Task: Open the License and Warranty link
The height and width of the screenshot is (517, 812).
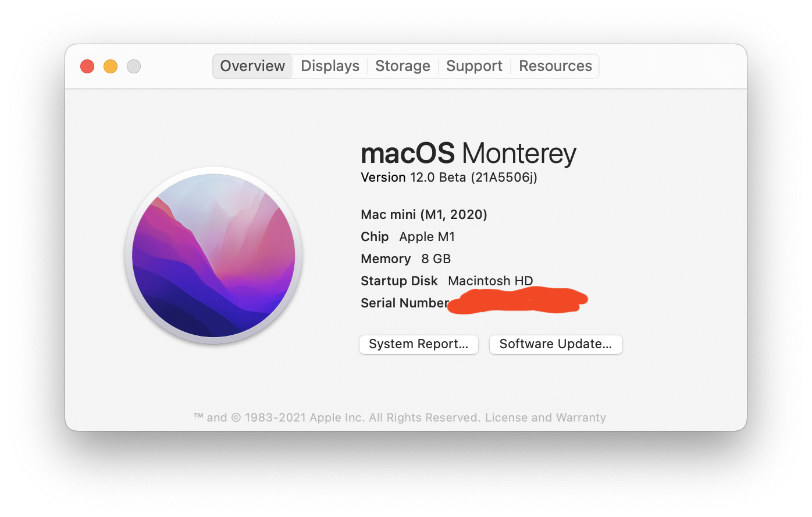Action: pos(546,417)
